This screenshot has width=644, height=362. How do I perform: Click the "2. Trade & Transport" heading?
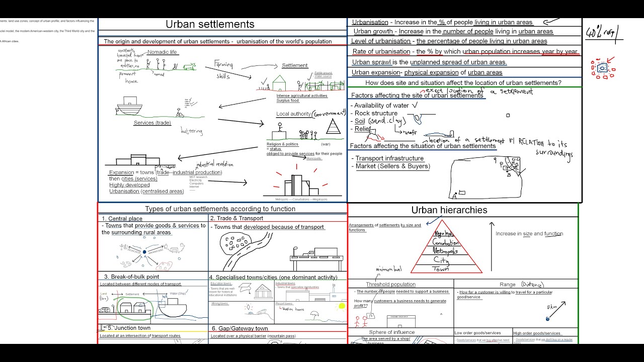[236, 218]
